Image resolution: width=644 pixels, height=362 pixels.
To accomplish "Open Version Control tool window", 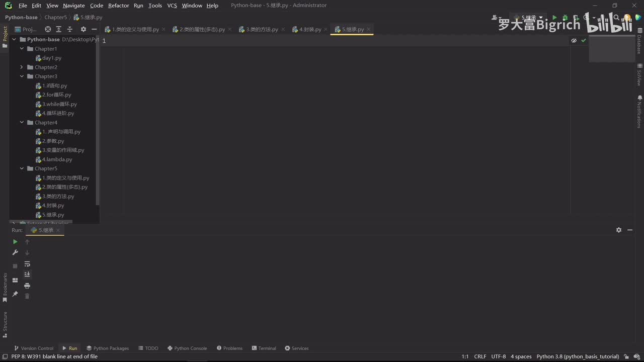I will pyautogui.click(x=33, y=348).
